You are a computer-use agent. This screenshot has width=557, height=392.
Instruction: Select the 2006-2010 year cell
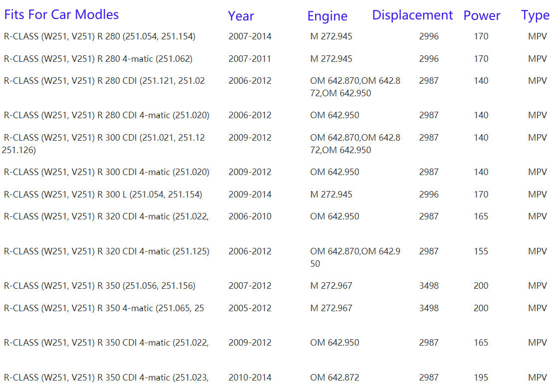(250, 216)
